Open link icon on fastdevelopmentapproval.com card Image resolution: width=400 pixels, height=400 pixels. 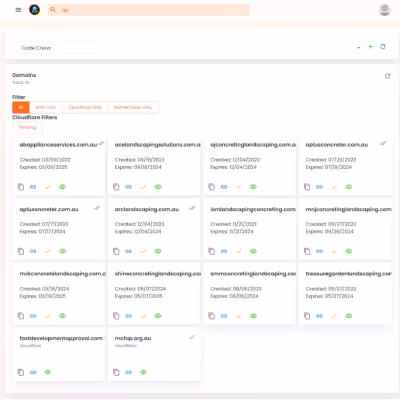click(33, 372)
